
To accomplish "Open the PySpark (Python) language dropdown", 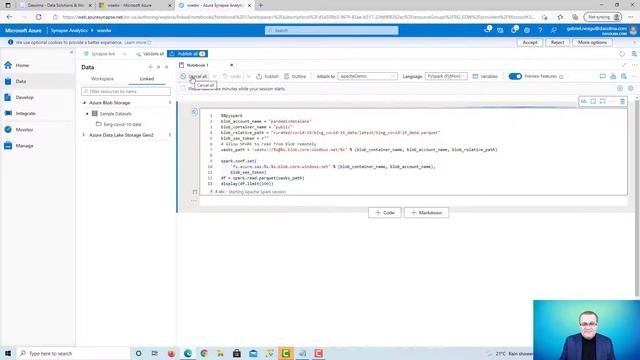I will [x=446, y=76].
